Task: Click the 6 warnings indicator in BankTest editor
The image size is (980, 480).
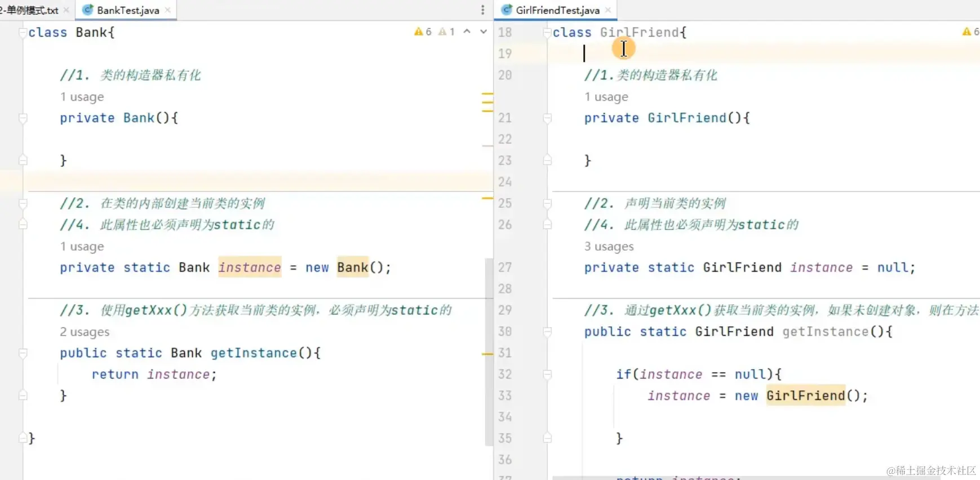Action: (x=423, y=32)
